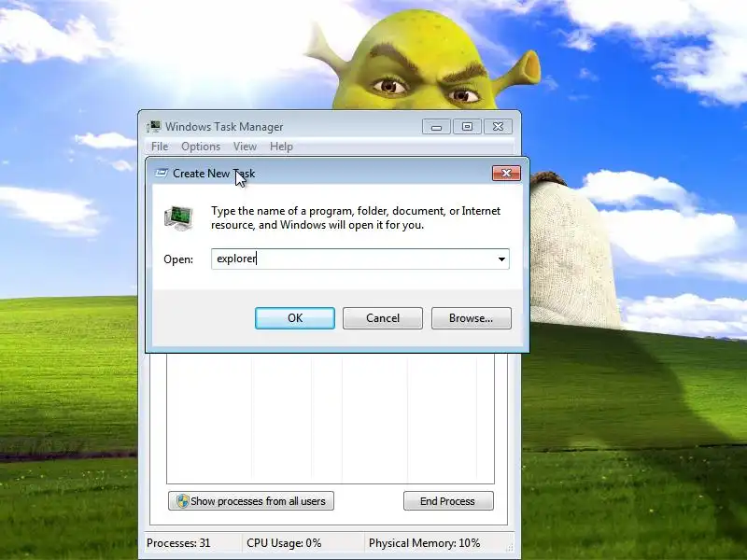Click the Physical Memory: 10% status entry
Viewport: 747px width, 560px height.
tap(425, 543)
